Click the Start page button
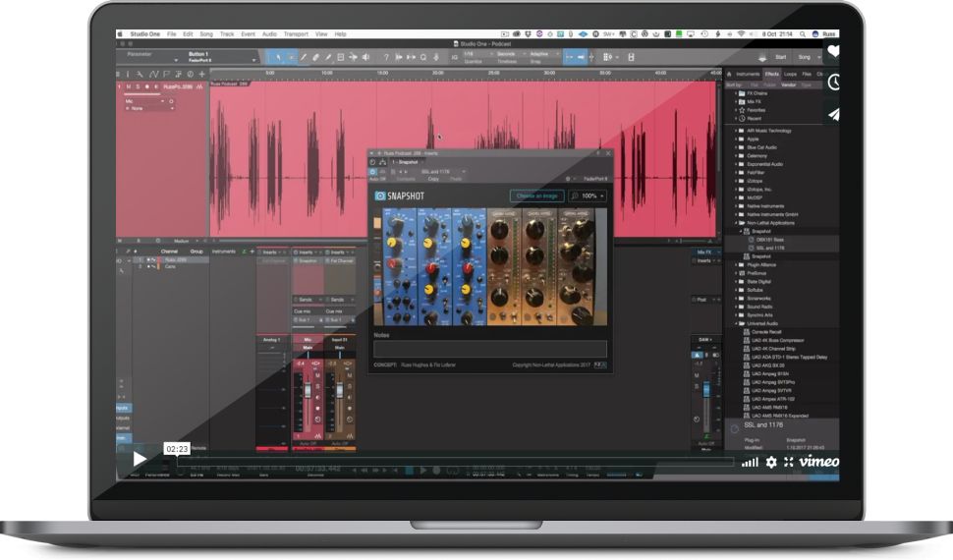Viewport: 953px width, 560px height. click(x=780, y=57)
